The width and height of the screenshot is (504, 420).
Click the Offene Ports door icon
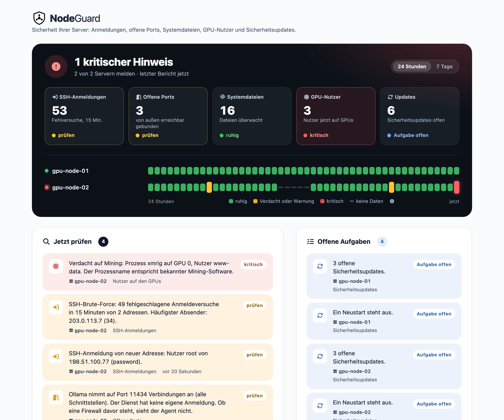[138, 97]
